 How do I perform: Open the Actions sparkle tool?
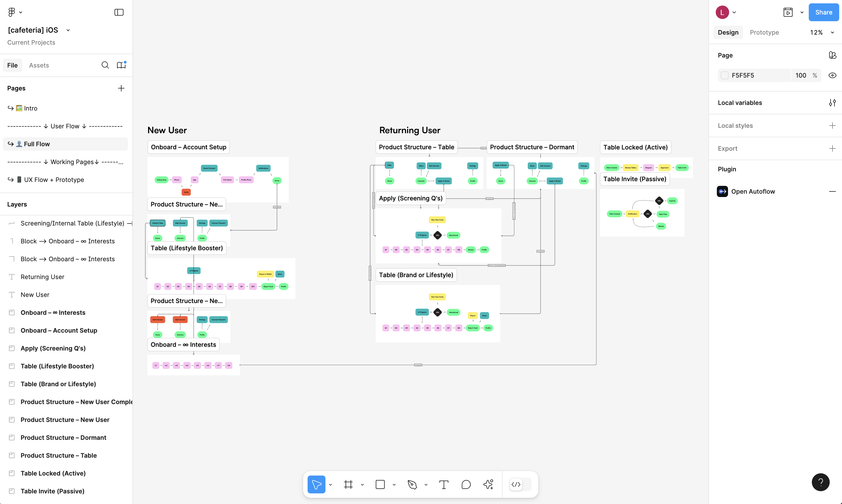point(488,484)
